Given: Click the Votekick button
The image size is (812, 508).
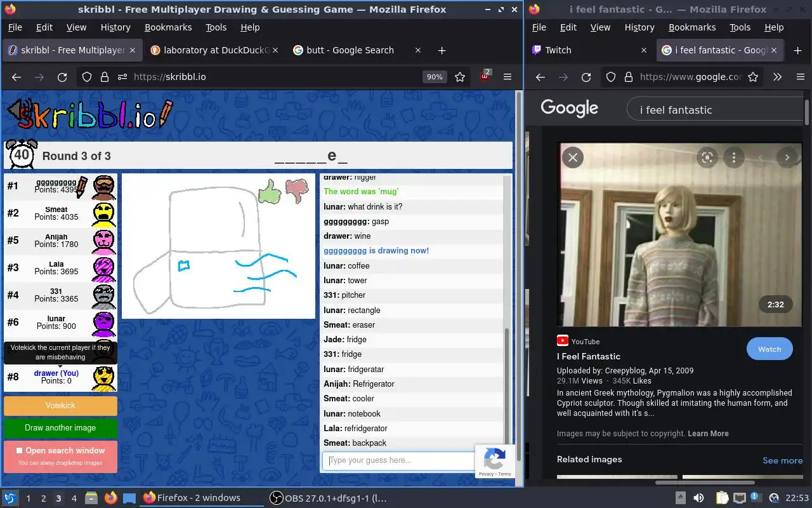Looking at the screenshot, I should point(60,405).
